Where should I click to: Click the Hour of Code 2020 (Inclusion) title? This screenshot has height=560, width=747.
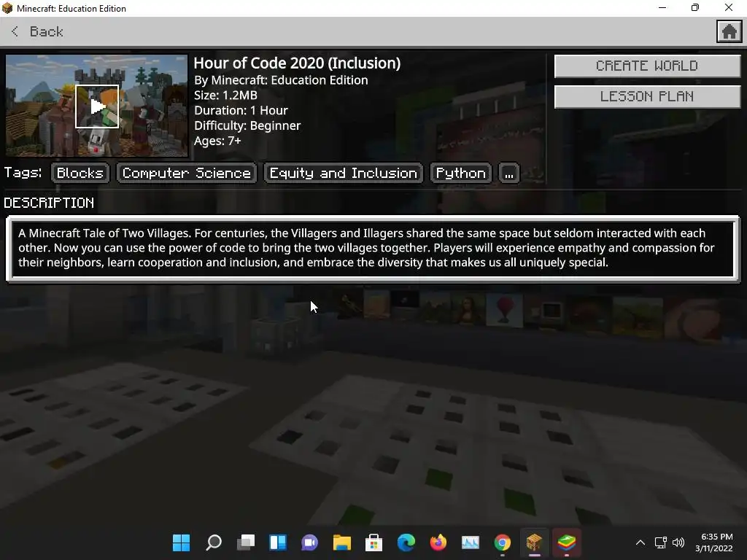pos(297,63)
